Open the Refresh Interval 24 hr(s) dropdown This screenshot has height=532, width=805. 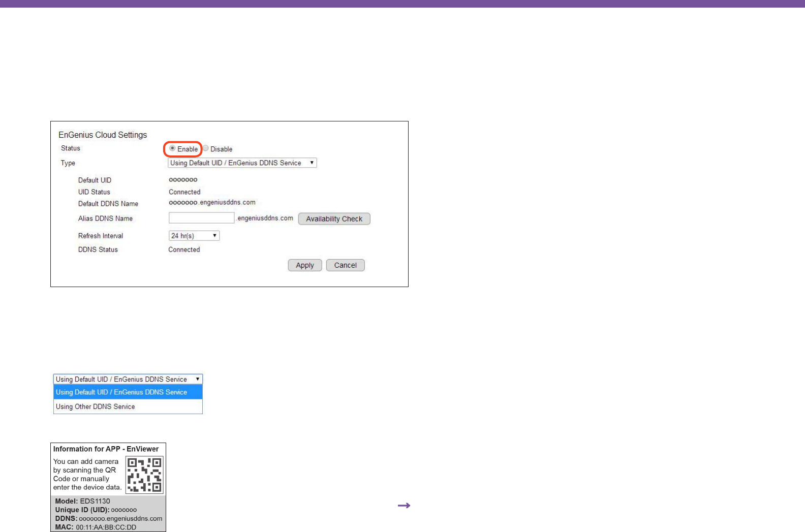coord(194,236)
